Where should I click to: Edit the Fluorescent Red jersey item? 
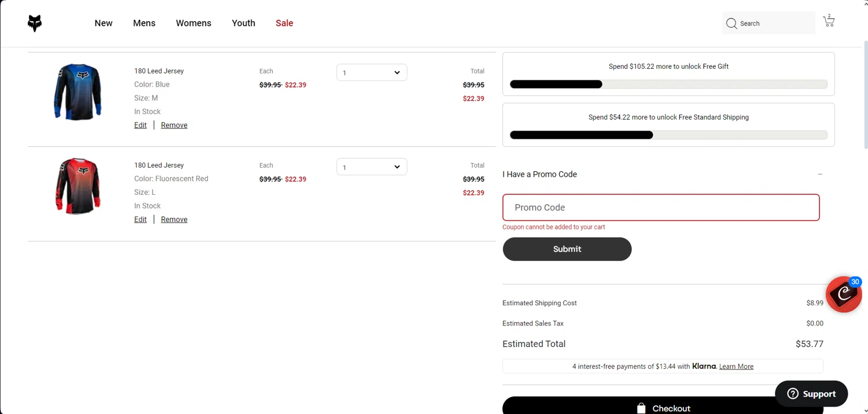click(x=140, y=220)
